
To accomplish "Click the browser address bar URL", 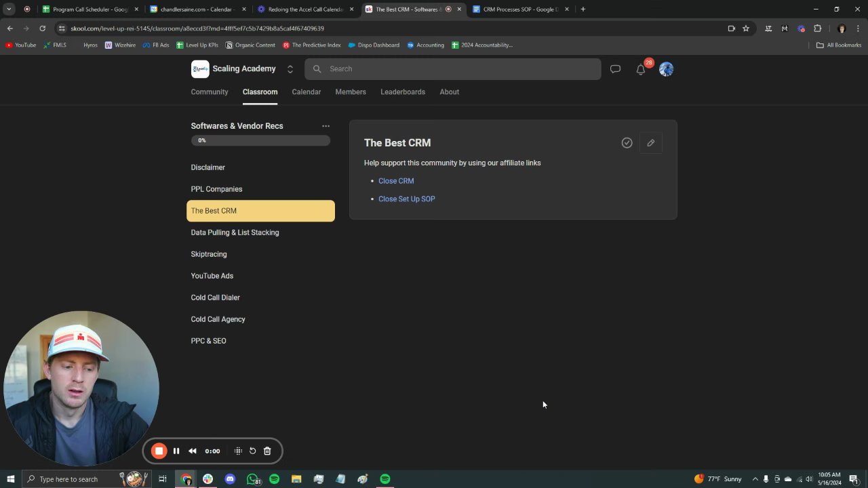I will 197,28.
